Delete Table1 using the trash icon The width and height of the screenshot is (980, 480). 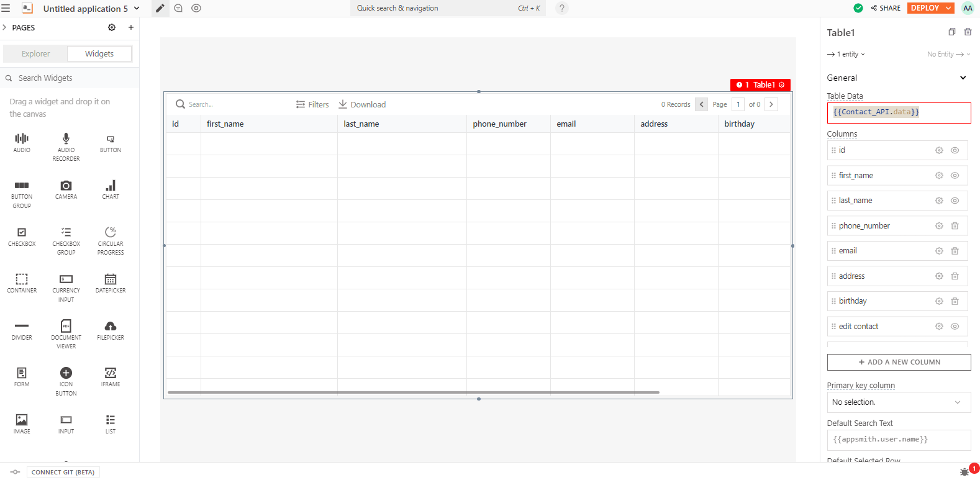968,32
